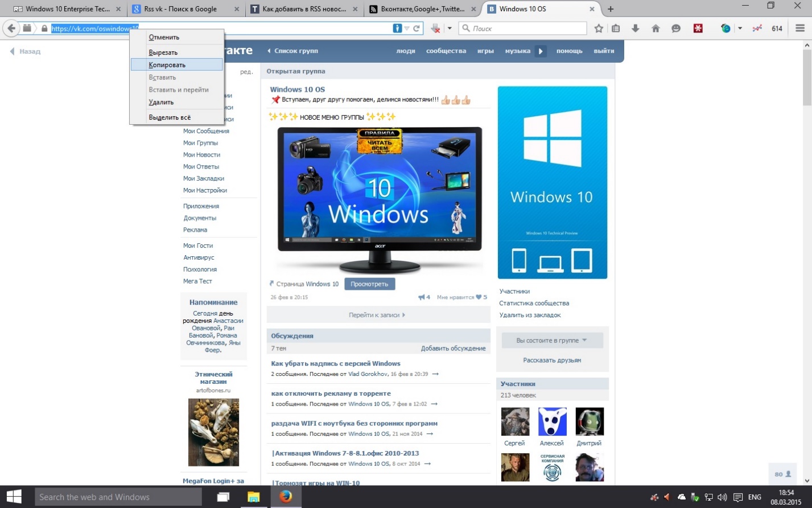Open Firefox downloads arrow icon

[x=636, y=28]
